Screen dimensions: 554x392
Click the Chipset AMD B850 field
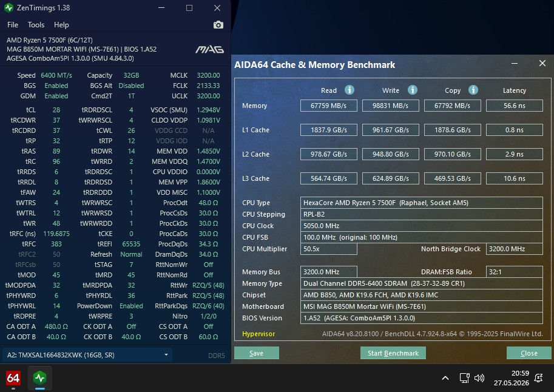(x=422, y=295)
